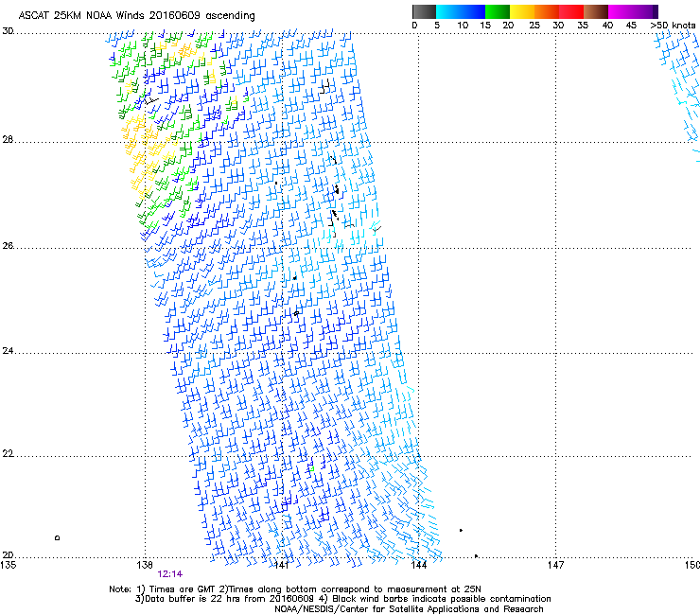
Task: Click the latitude label 22
Action: [x=8, y=454]
